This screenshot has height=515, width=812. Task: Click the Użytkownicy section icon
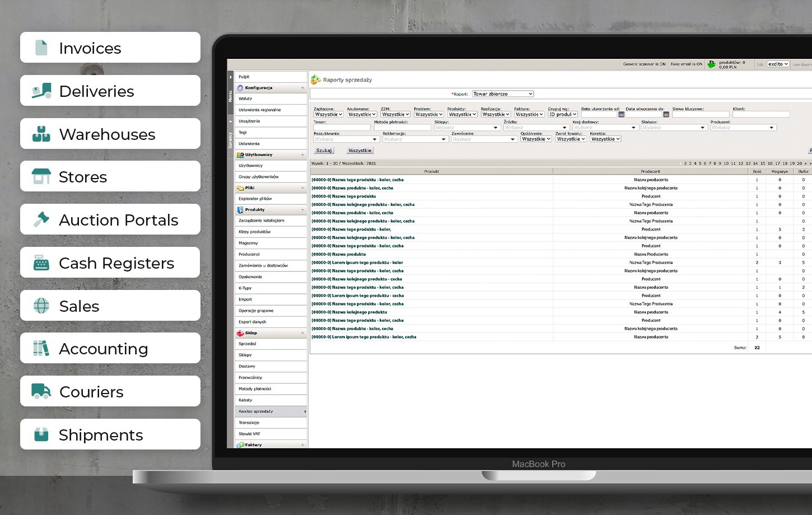[240, 154]
